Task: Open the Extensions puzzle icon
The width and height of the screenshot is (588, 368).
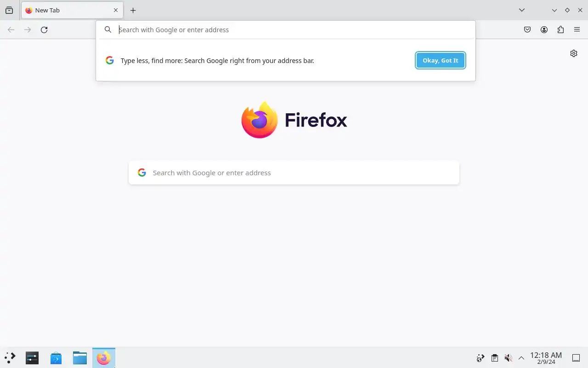Action: click(560, 30)
